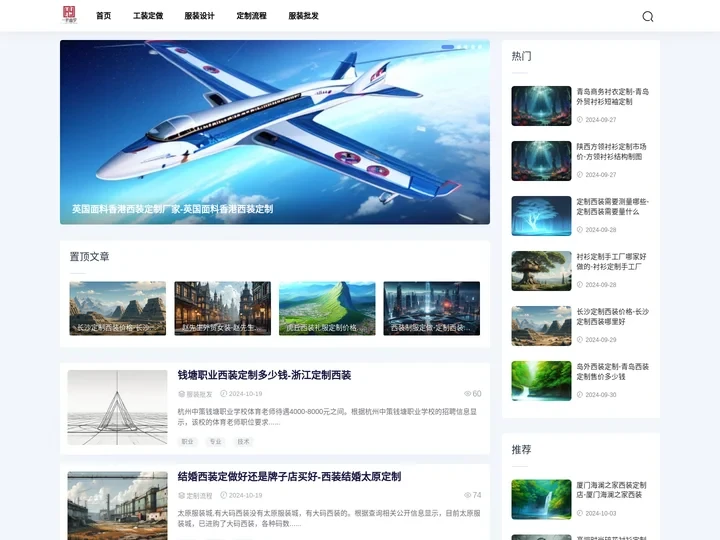
Task: Click the eye view count 60
Action: point(472,394)
